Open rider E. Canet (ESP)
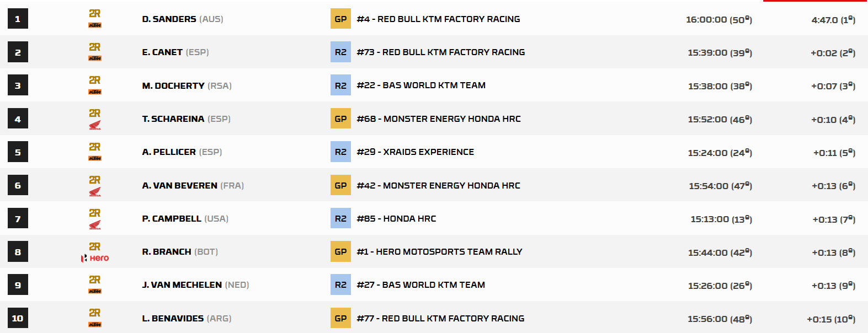This screenshot has height=333, width=868. (x=175, y=52)
